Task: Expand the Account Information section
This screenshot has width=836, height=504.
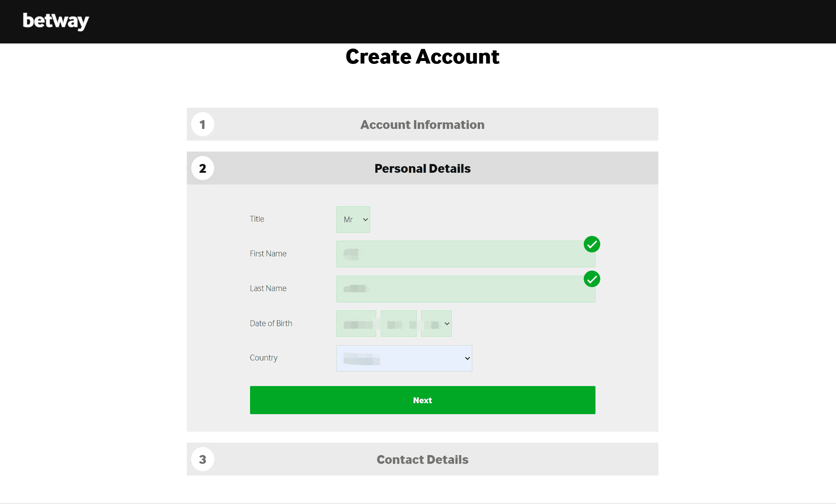Action: pyautogui.click(x=422, y=125)
